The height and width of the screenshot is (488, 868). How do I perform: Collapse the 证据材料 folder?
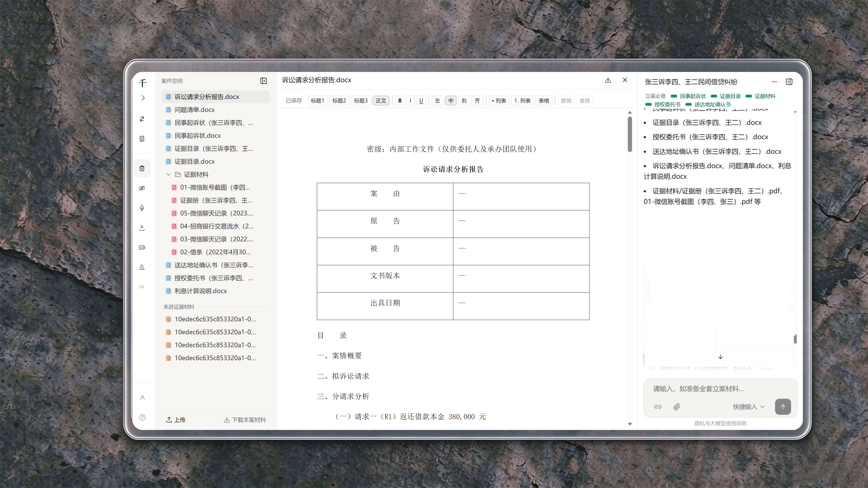point(168,174)
